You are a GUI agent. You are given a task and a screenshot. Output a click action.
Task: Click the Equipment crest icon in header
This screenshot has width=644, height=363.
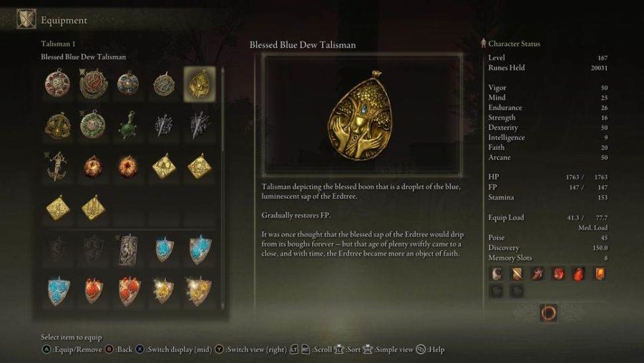click(26, 19)
